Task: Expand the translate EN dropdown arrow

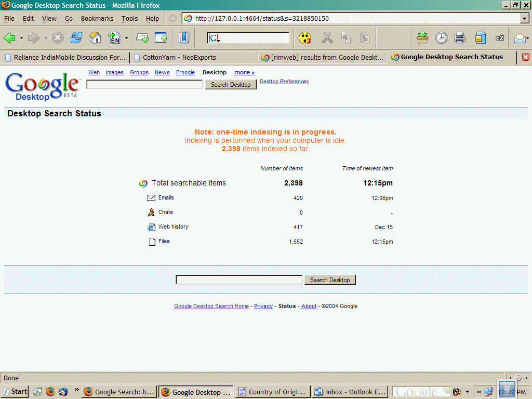Action: click(x=126, y=38)
